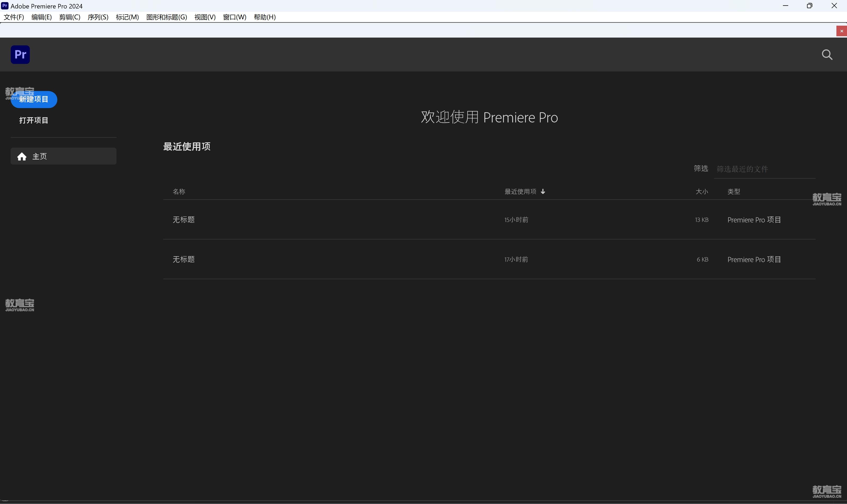Click Premiere Pro 项目 type in 6 KB row
The image size is (847, 504).
(x=754, y=260)
